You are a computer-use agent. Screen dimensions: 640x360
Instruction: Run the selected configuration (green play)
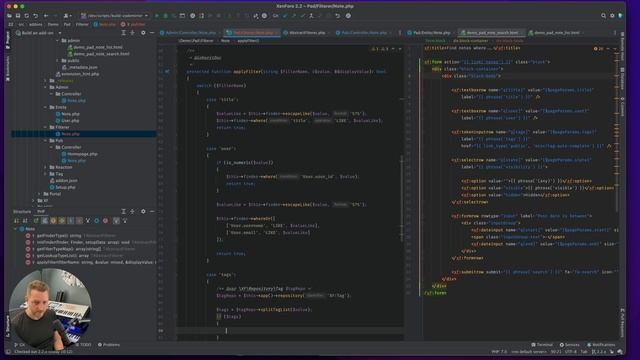(x=157, y=16)
